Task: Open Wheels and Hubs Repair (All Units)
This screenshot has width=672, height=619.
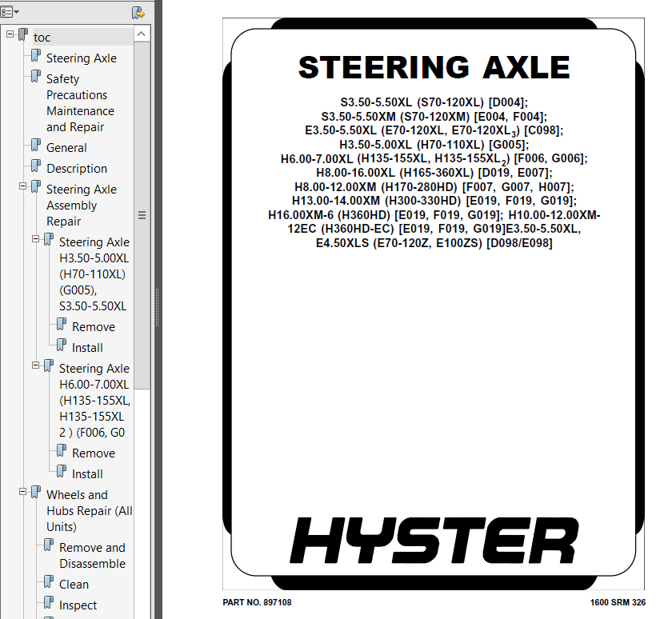Action: (x=90, y=511)
